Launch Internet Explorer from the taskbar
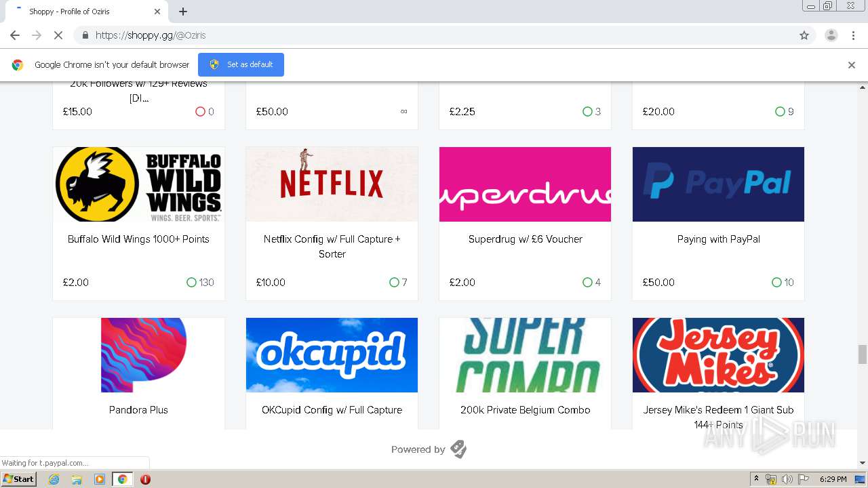Viewport: 868px width, 488px height. point(54,479)
